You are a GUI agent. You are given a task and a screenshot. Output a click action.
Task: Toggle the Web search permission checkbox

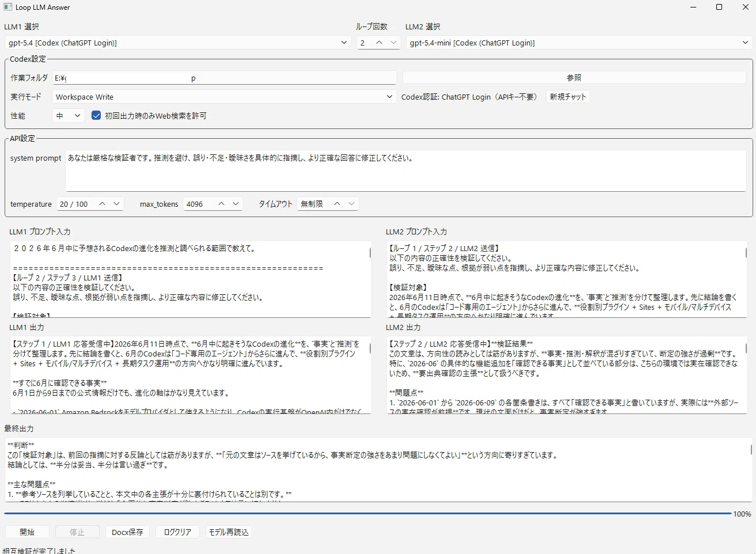pyautogui.click(x=96, y=116)
